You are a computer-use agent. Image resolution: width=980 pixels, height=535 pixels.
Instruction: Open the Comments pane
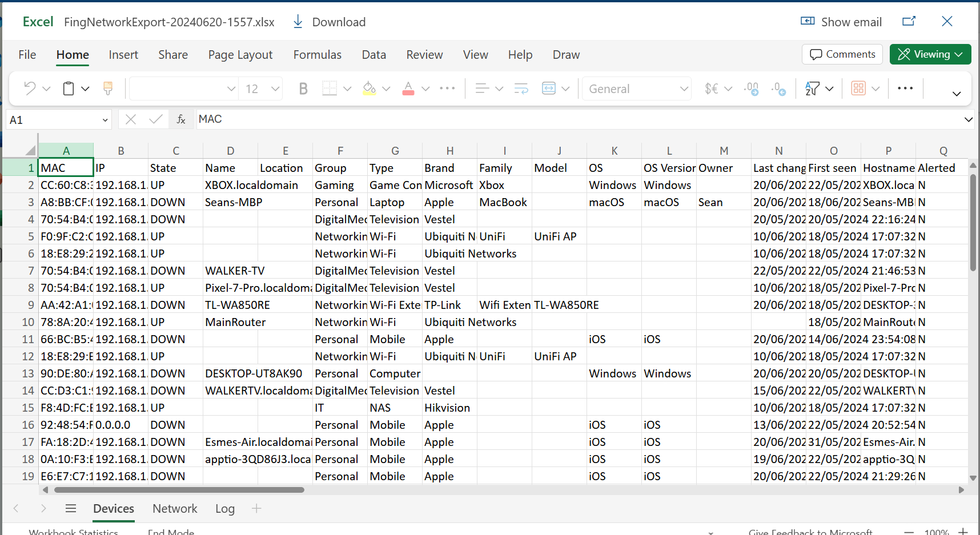(x=842, y=54)
